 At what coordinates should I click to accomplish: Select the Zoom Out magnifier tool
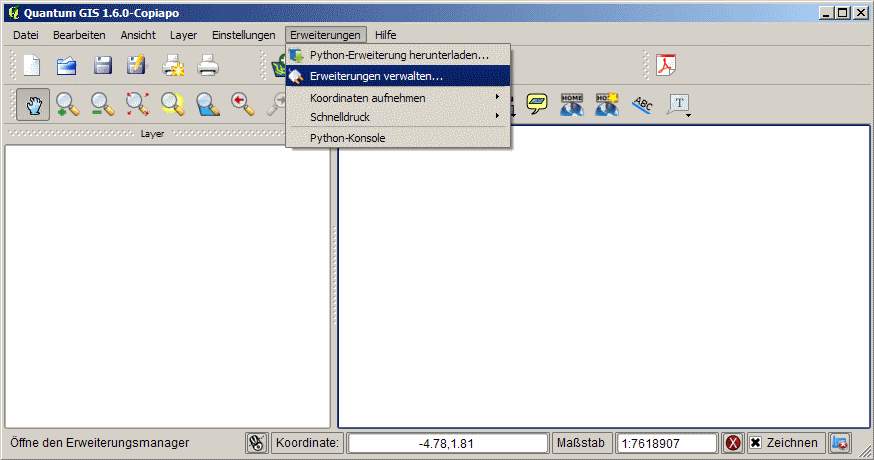pyautogui.click(x=103, y=104)
